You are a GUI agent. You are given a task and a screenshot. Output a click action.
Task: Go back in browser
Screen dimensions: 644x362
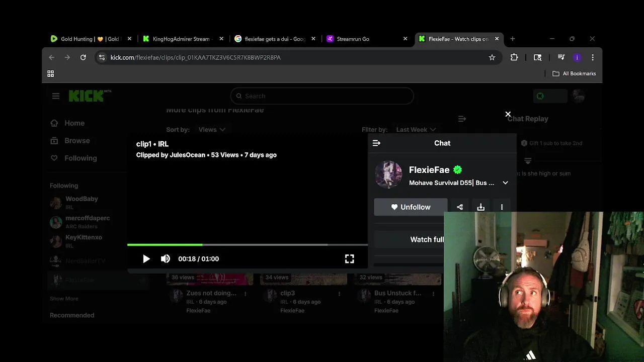pyautogui.click(x=51, y=58)
